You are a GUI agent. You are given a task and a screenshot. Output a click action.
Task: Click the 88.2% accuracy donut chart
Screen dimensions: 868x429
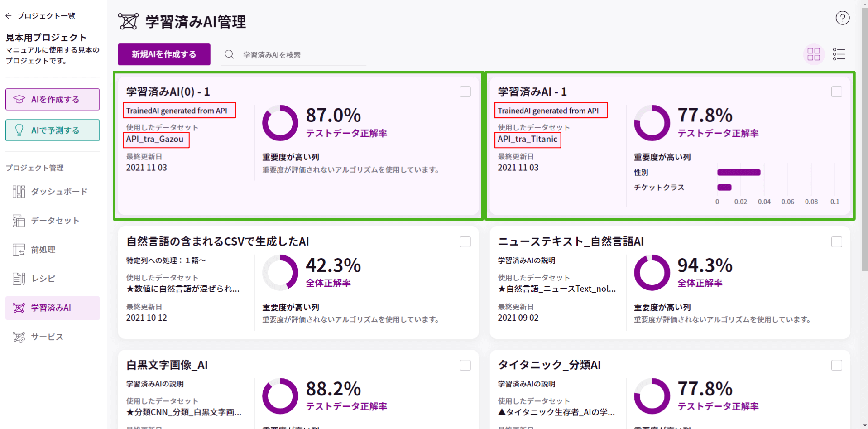tap(280, 396)
